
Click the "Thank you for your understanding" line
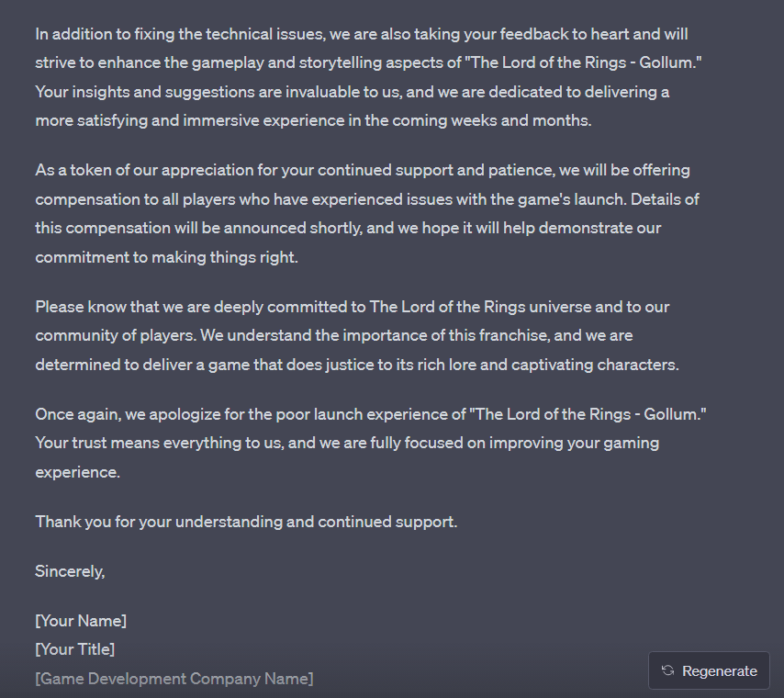pyautogui.click(x=246, y=522)
